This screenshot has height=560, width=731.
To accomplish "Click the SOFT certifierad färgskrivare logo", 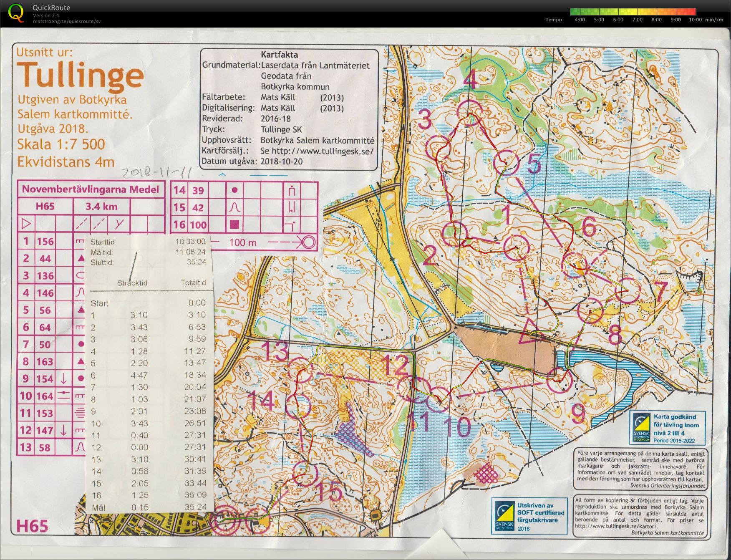I will point(505,515).
